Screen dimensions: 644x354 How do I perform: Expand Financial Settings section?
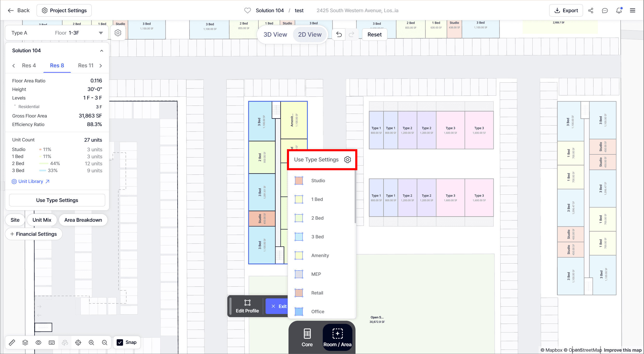pos(34,234)
